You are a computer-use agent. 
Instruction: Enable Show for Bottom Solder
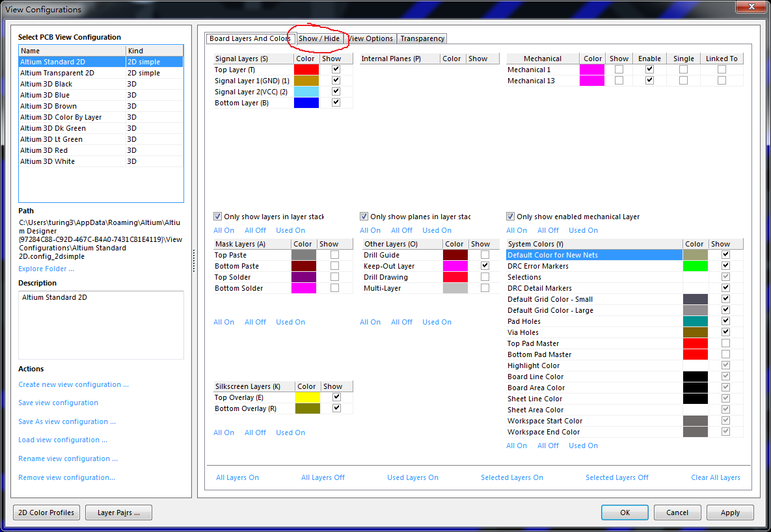(335, 288)
